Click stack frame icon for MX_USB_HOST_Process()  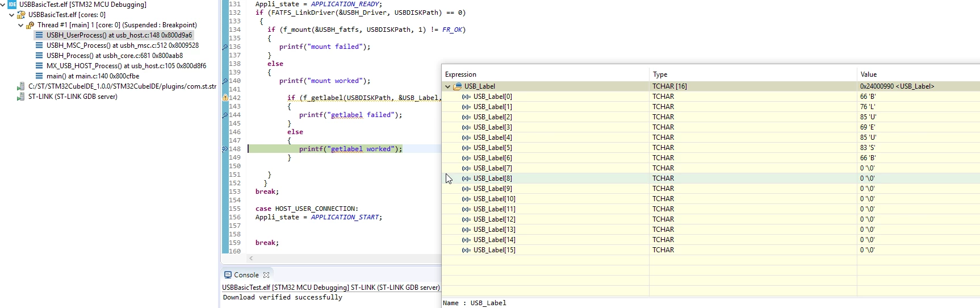click(x=39, y=66)
